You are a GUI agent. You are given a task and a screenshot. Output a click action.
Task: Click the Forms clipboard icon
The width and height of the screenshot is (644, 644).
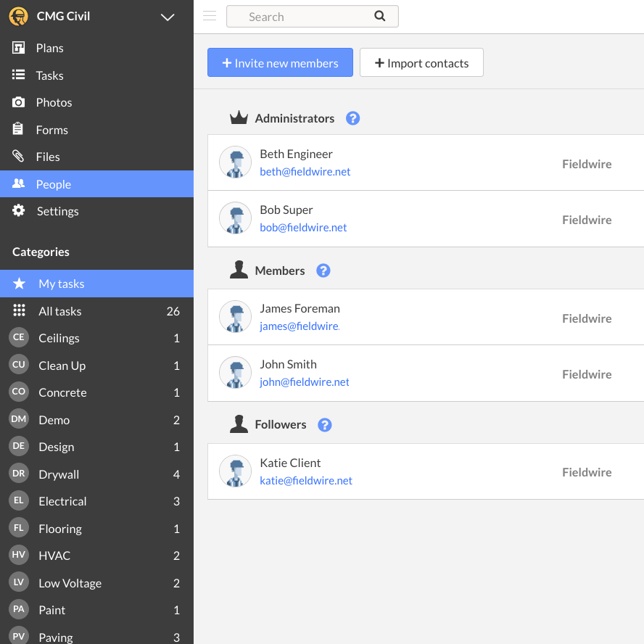(x=19, y=129)
